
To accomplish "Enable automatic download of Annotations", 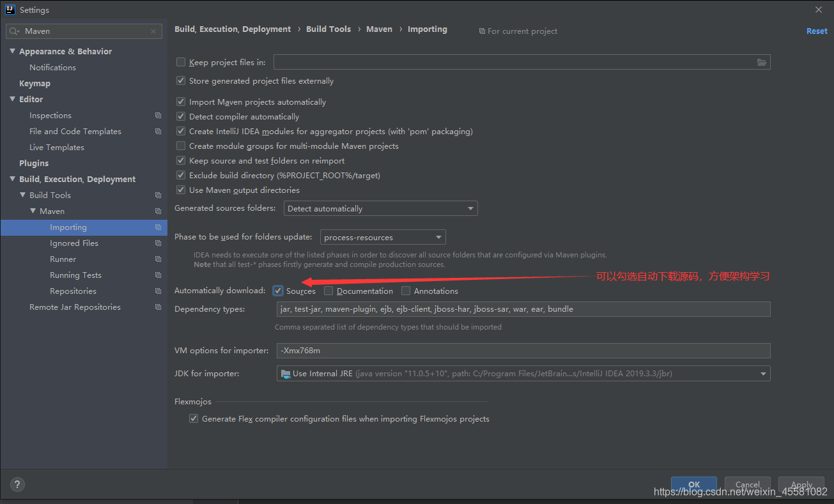I will 406,291.
